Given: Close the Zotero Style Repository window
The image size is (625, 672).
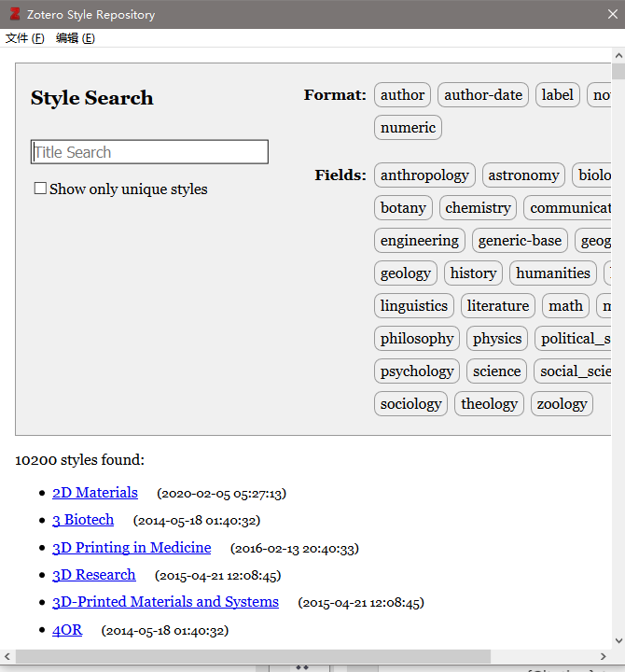Looking at the screenshot, I should [613, 14].
